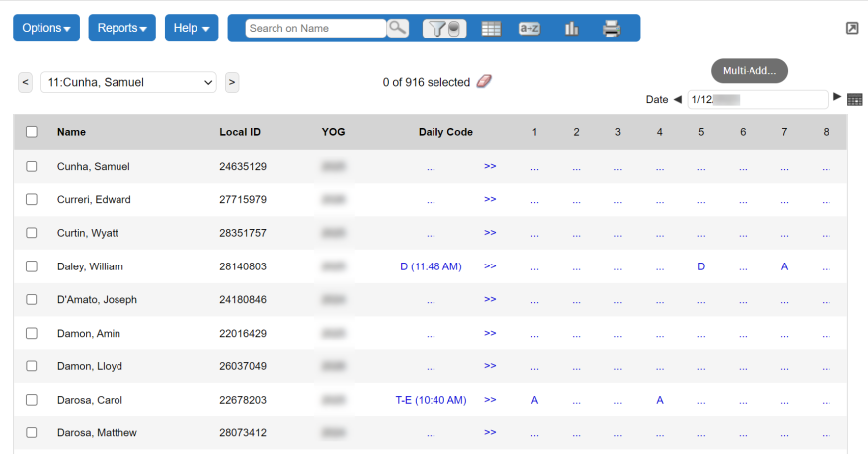Screen dimensions: 868x454
Task: Click the printer icon
Action: (611, 29)
